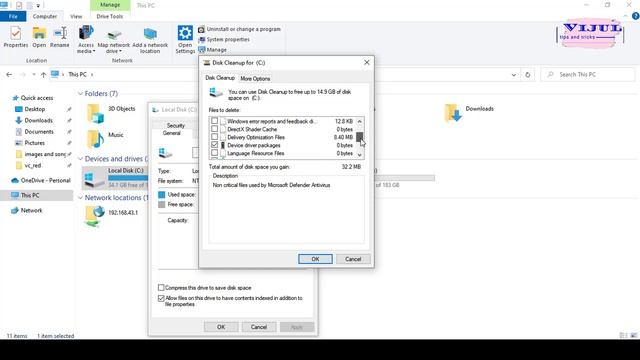
Task: Check DirectX Shader Cache checkbox
Action: click(x=214, y=129)
